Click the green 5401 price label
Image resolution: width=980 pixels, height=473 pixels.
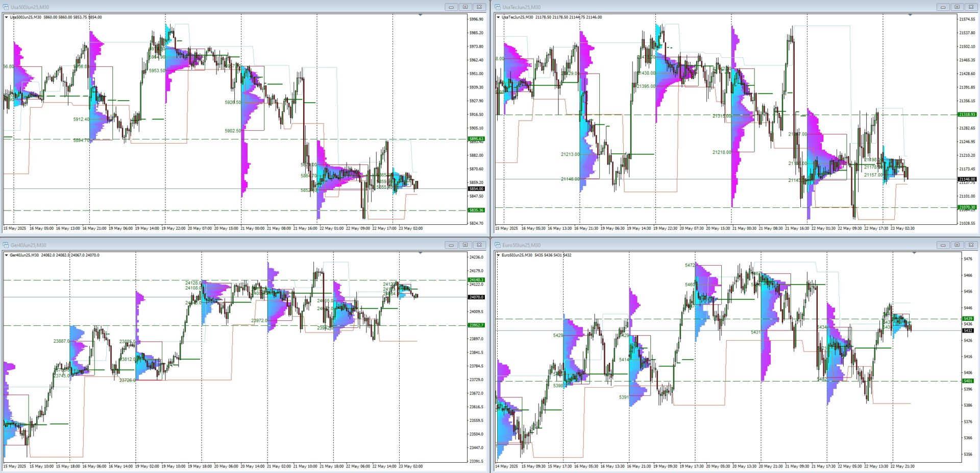pyautogui.click(x=968, y=381)
